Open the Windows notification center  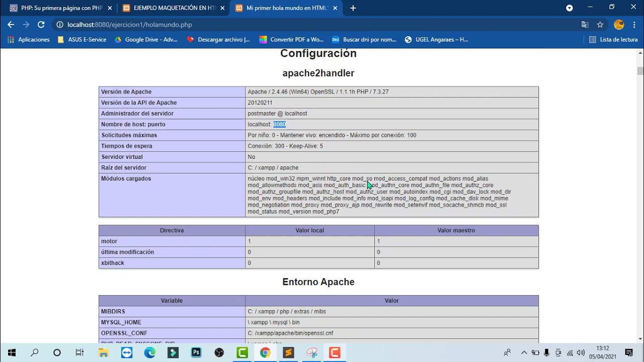(x=629, y=352)
